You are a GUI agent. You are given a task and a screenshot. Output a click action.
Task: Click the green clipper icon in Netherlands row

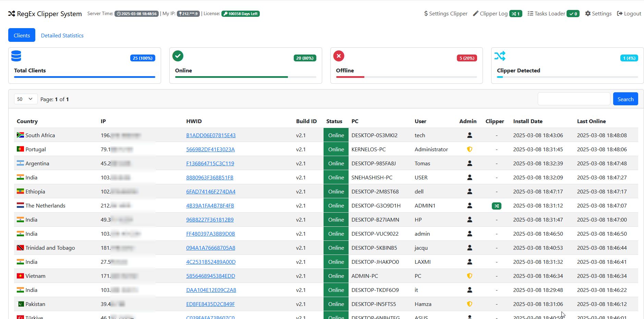coord(496,206)
